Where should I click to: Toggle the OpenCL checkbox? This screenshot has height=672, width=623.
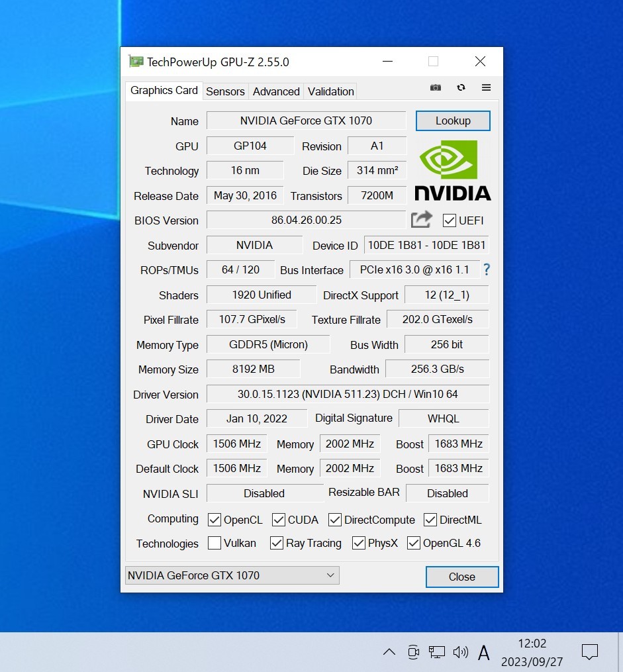click(215, 520)
